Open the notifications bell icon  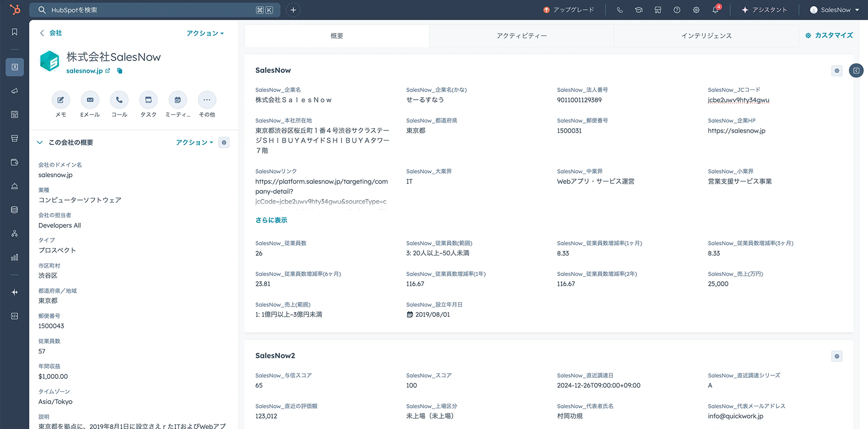tap(716, 10)
